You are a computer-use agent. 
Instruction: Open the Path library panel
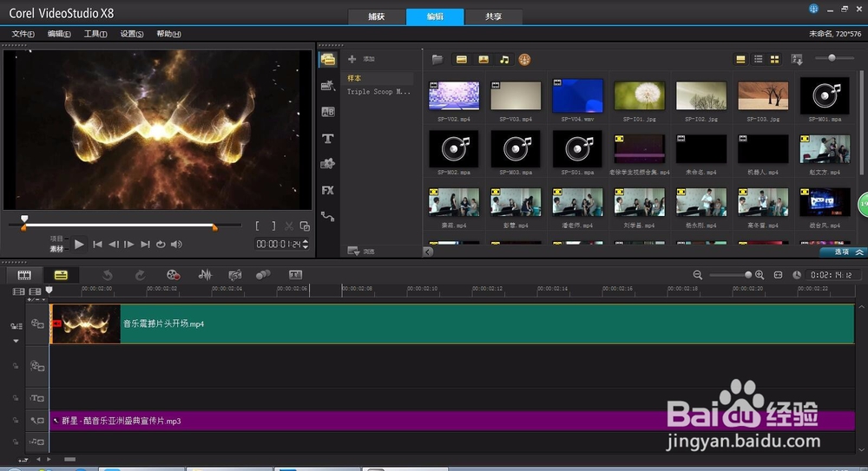tap(328, 216)
